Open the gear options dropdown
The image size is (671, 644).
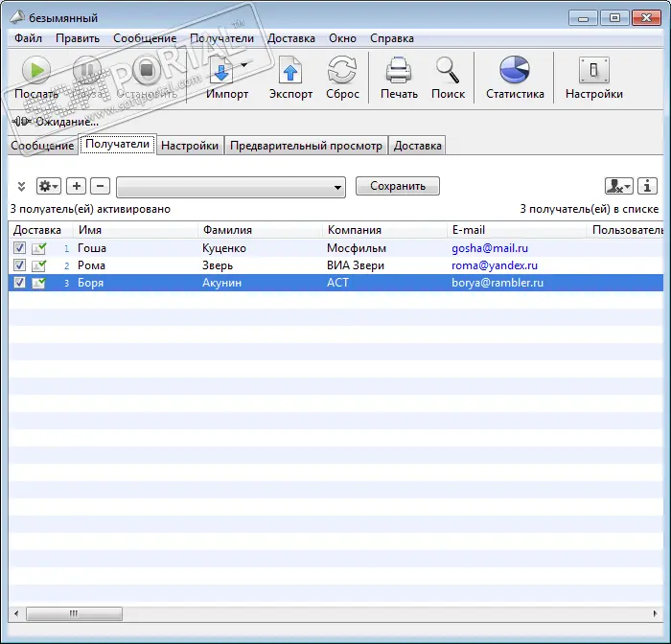point(48,186)
